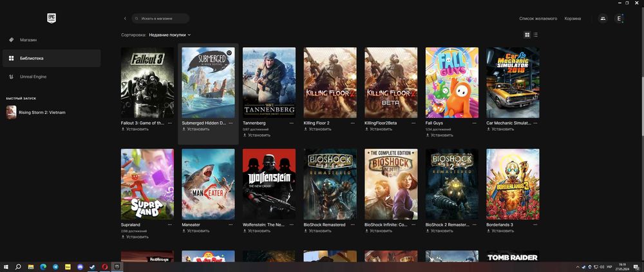This screenshot has width=644, height=272.
Task: Install BioShock 2 Remastered via Установить
Action: tap(439, 231)
